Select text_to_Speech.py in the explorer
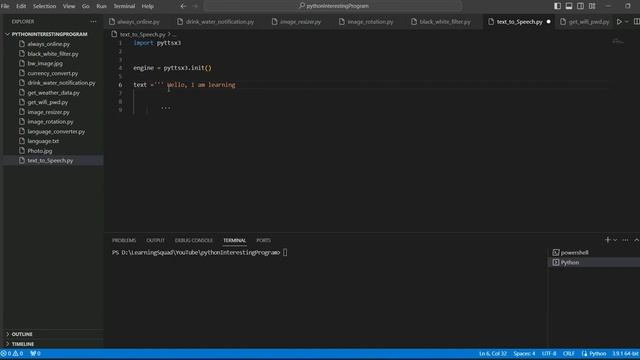Image resolution: width=640 pixels, height=360 pixels. point(50,160)
